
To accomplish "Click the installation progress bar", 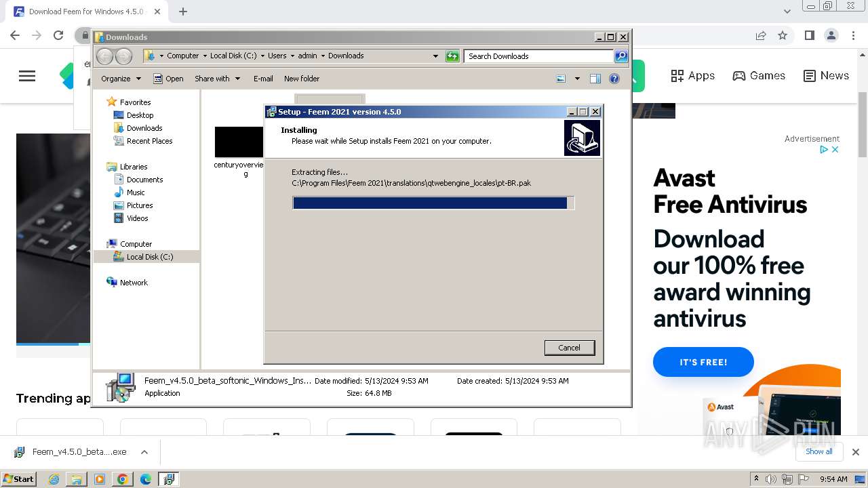I will [x=433, y=203].
